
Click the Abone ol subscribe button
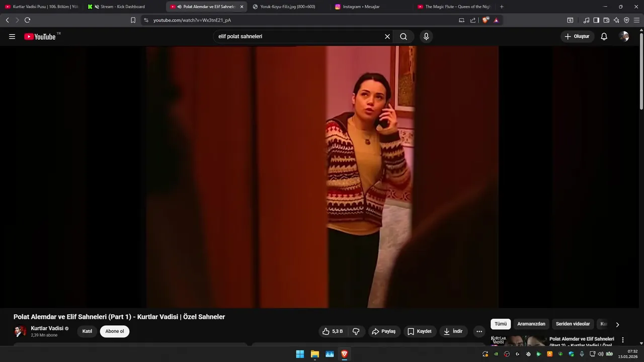coord(115,331)
